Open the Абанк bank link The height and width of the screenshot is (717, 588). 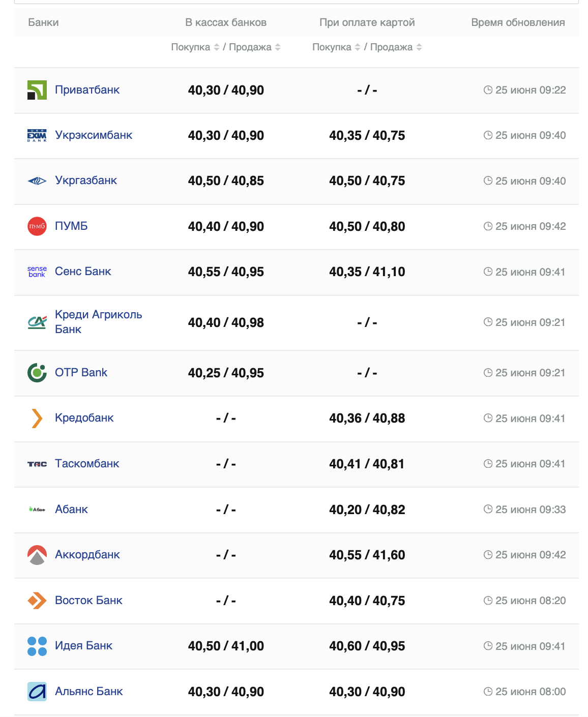click(x=71, y=510)
